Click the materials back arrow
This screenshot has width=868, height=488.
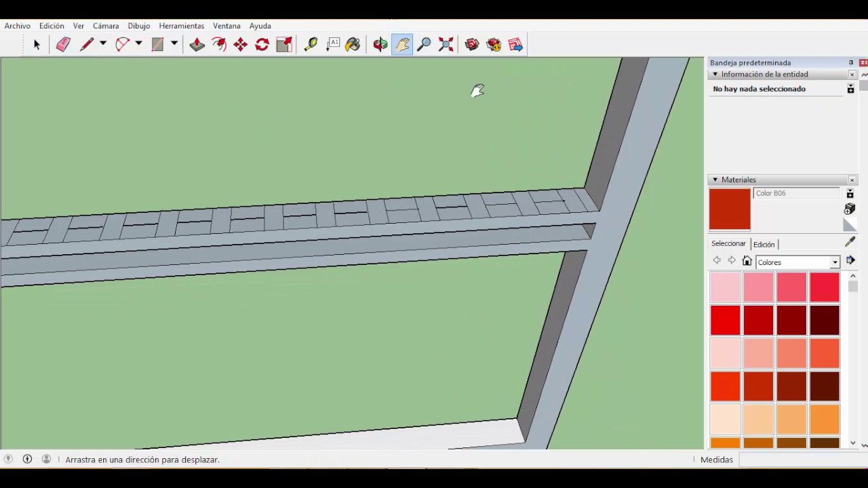pos(717,261)
